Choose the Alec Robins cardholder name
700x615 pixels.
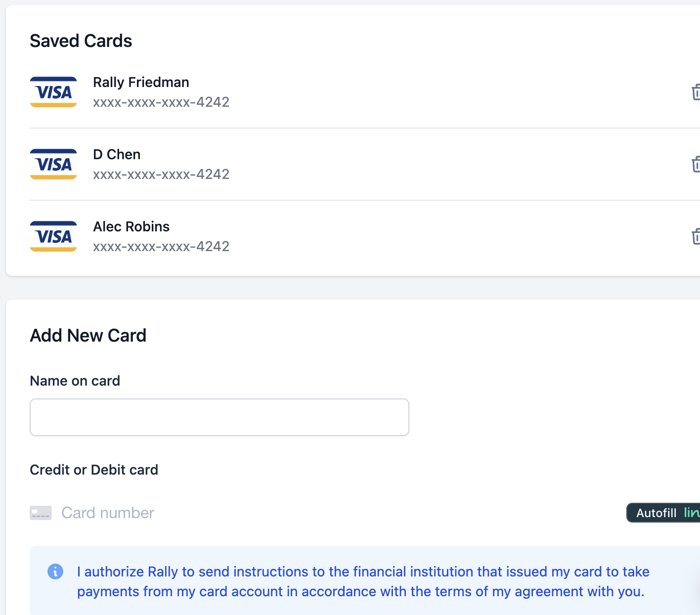click(131, 226)
